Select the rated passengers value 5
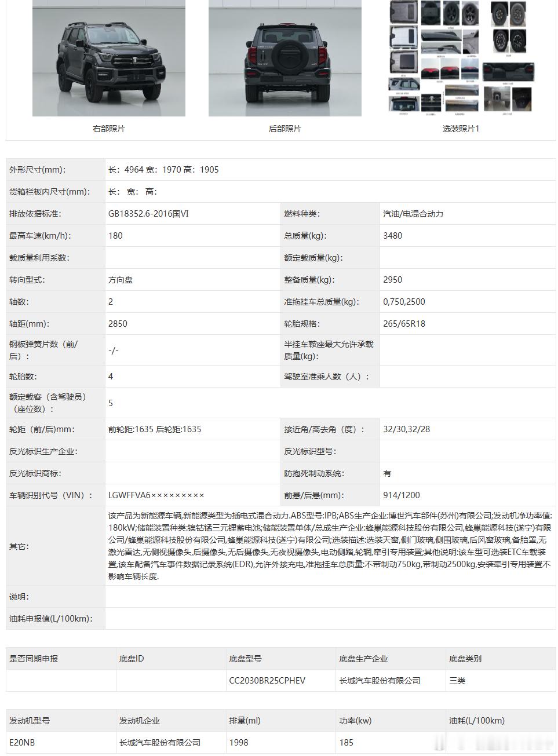This screenshot has height=756, width=558. coord(111,403)
